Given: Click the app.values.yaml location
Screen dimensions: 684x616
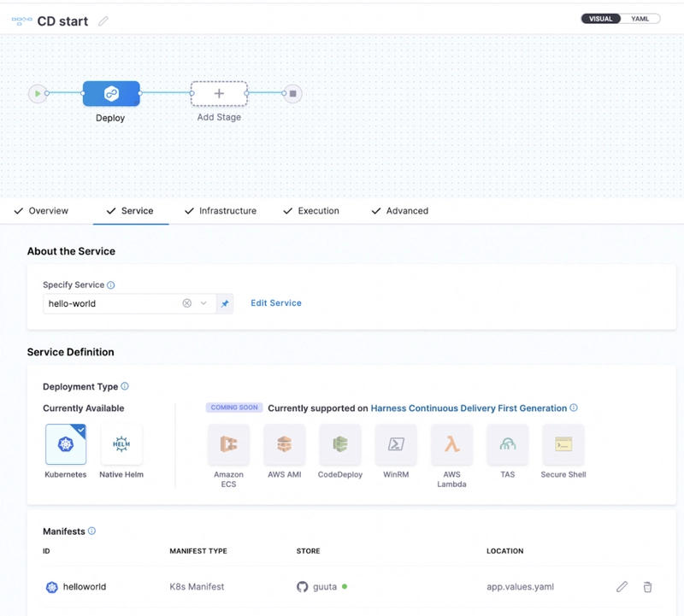Looking at the screenshot, I should click(520, 587).
